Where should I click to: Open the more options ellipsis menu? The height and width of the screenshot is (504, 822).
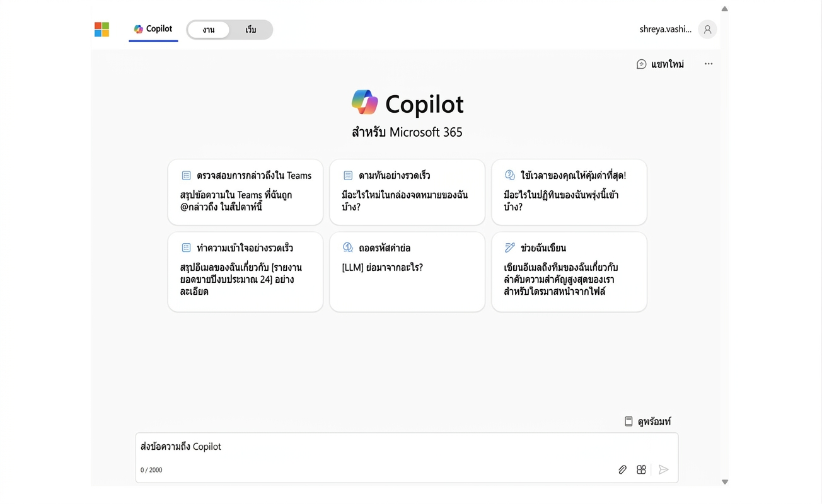coord(709,64)
